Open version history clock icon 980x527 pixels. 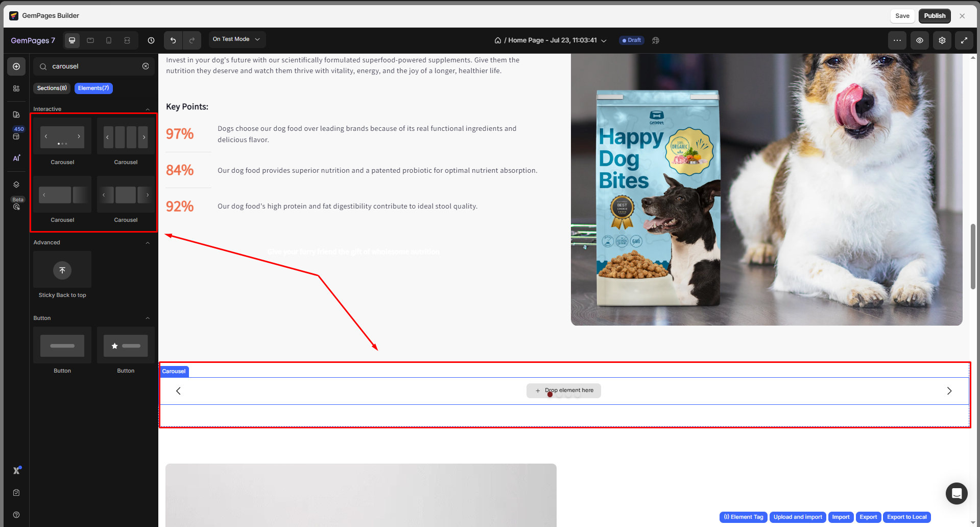[x=151, y=40]
